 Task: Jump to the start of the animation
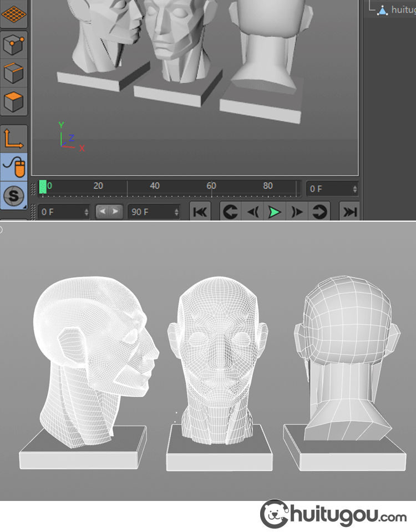200,212
